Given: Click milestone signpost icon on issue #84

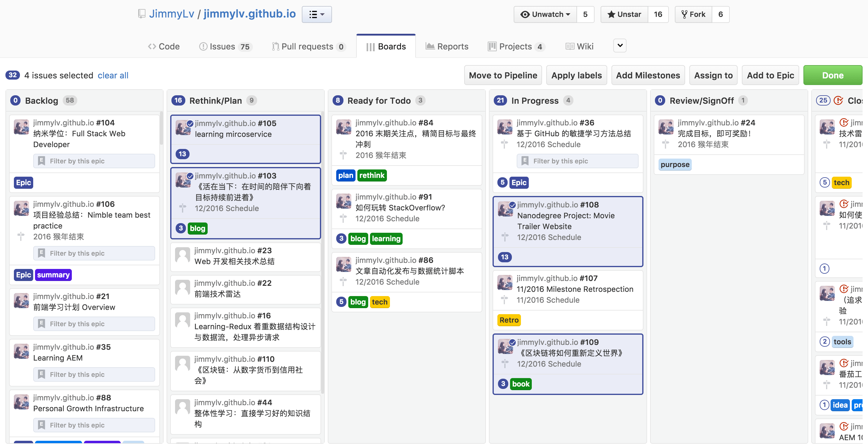Looking at the screenshot, I should 343,155.
